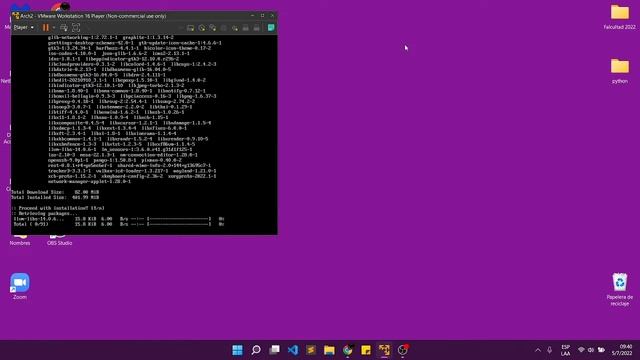Click the network-manager-applet package line
640x360 pixels.
point(89,181)
